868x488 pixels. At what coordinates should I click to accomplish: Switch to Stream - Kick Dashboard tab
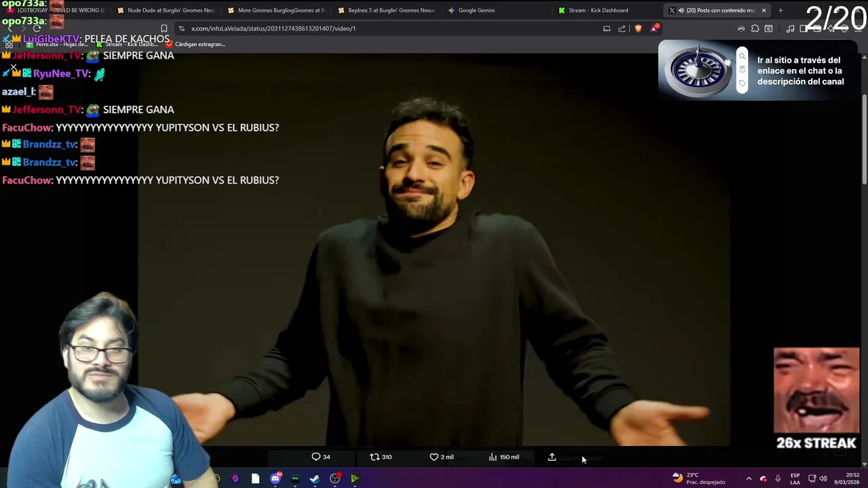606,10
